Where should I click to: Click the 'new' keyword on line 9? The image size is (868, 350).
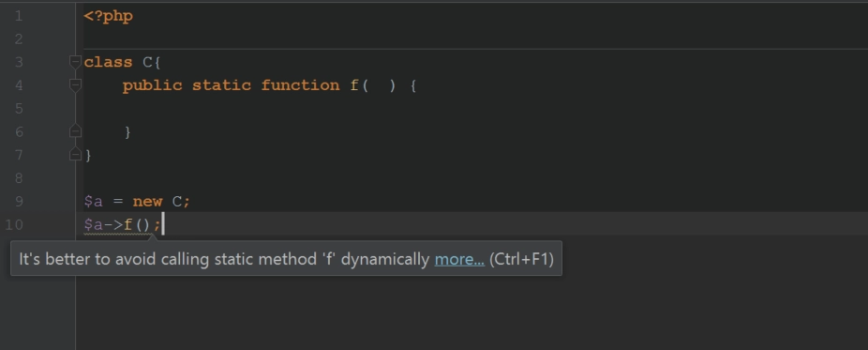(x=147, y=201)
